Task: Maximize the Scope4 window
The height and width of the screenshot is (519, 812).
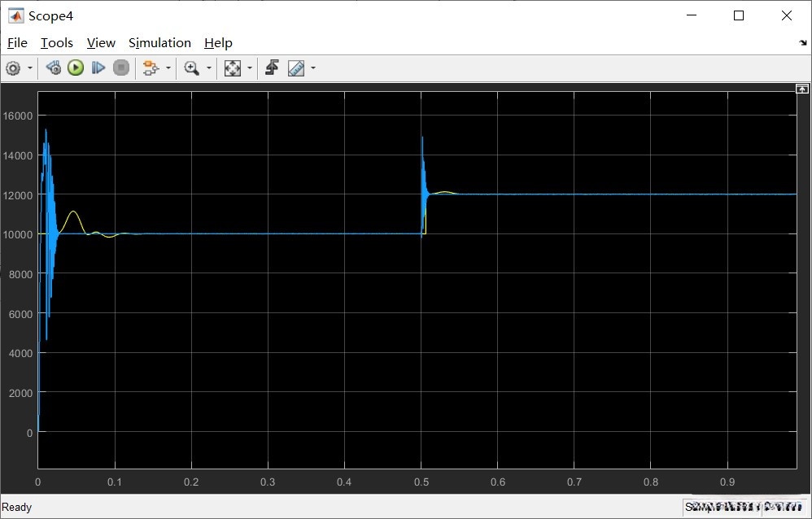Action: pyautogui.click(x=739, y=16)
